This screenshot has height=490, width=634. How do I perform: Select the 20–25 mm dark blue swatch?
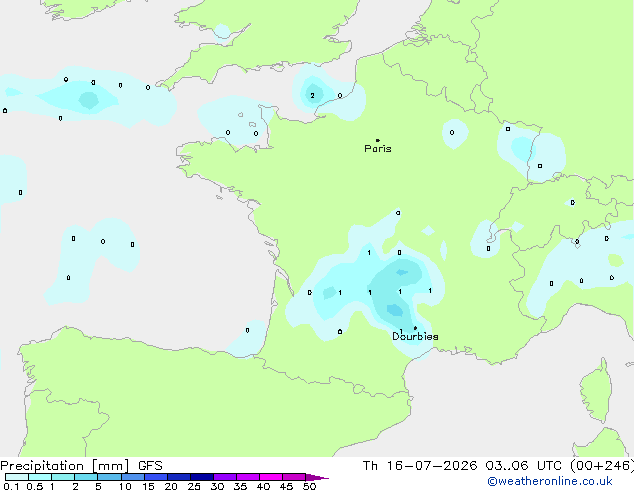179,477
